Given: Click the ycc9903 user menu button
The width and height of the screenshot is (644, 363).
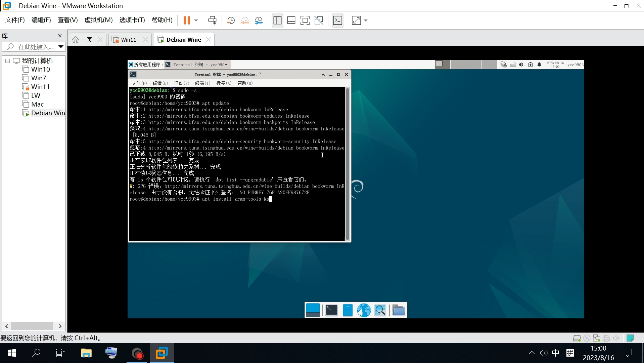Looking at the screenshot, I should click(575, 65).
